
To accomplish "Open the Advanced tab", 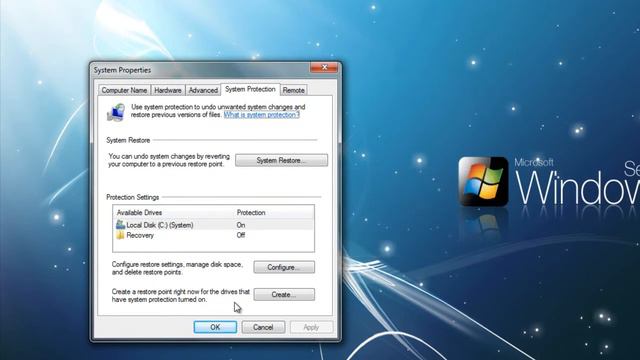I will (203, 90).
